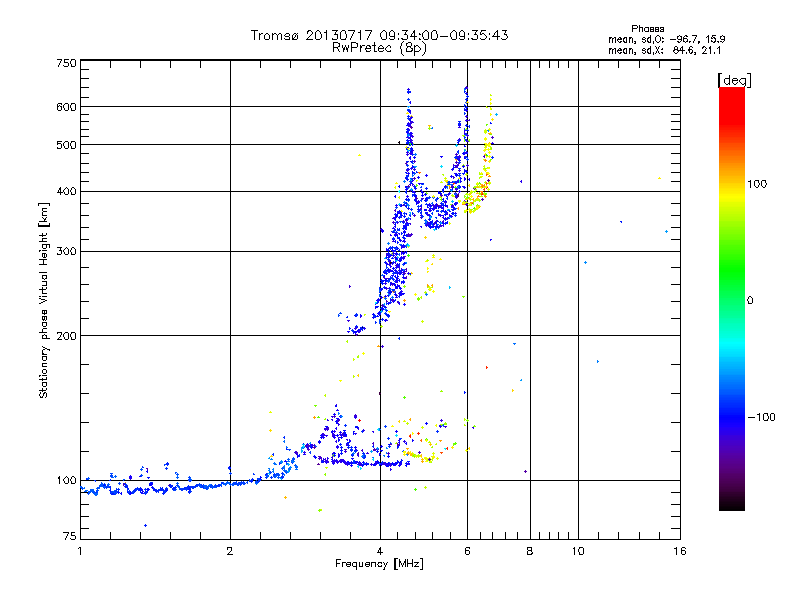Click the y-axis tick label '300'
This screenshot has height=600, width=800.
66,252
